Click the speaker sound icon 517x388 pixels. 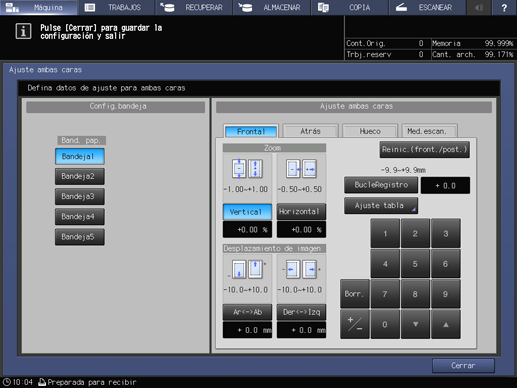pos(479,7)
